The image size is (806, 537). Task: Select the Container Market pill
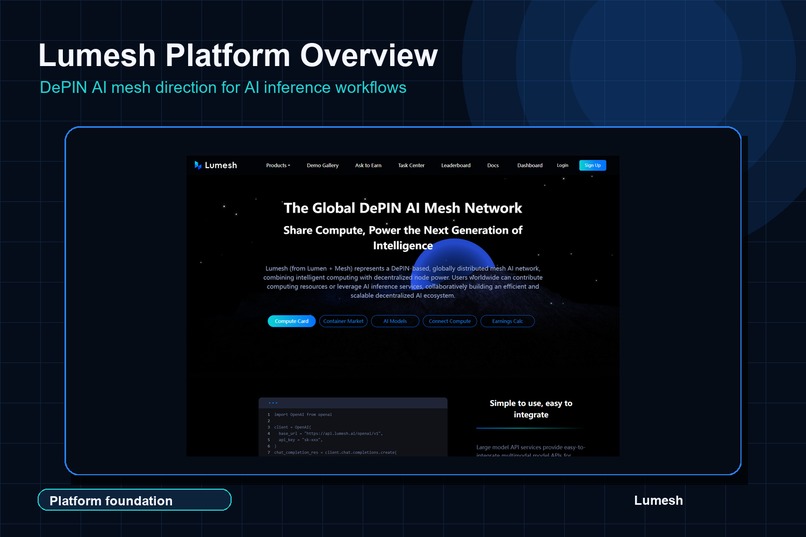343,321
